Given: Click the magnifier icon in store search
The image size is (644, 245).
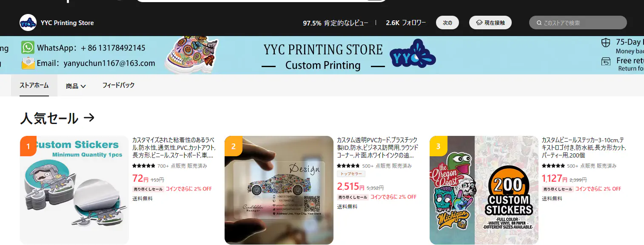Looking at the screenshot, I should 539,23.
